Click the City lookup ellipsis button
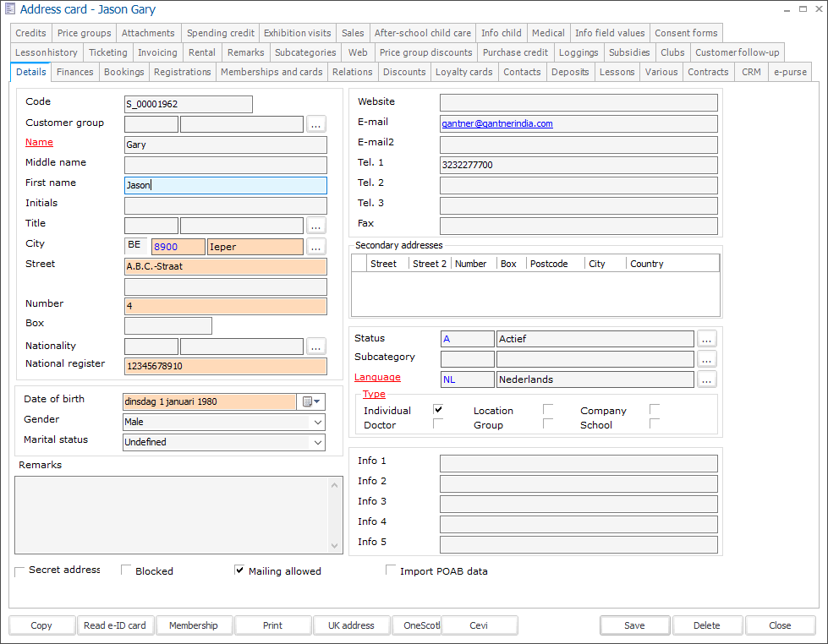This screenshot has height=644, width=828. (315, 247)
